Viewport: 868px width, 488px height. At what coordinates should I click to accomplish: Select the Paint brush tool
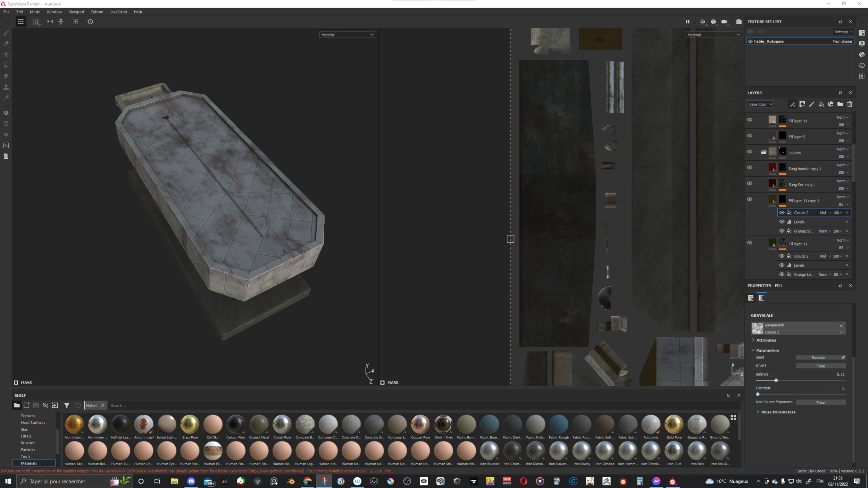tap(6, 33)
